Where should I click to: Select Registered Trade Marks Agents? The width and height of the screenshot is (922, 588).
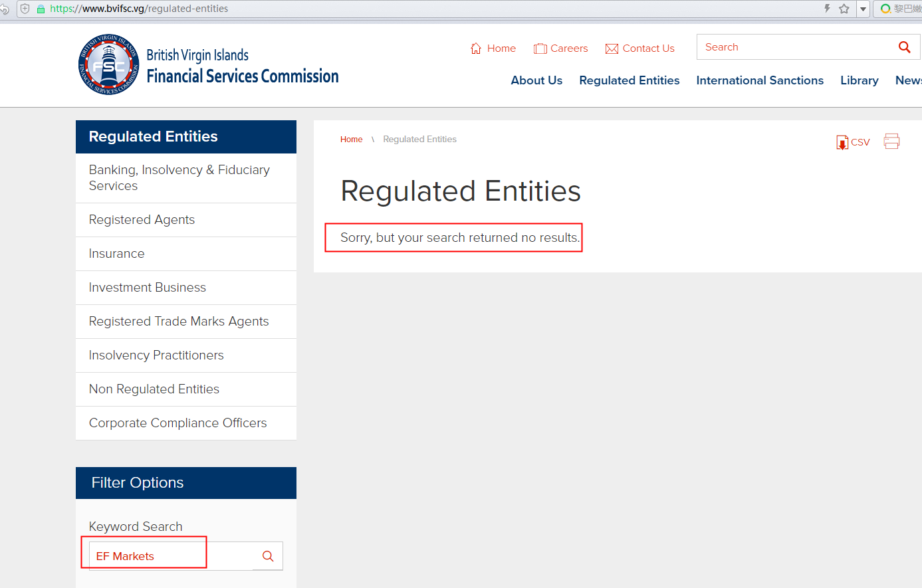186,322
